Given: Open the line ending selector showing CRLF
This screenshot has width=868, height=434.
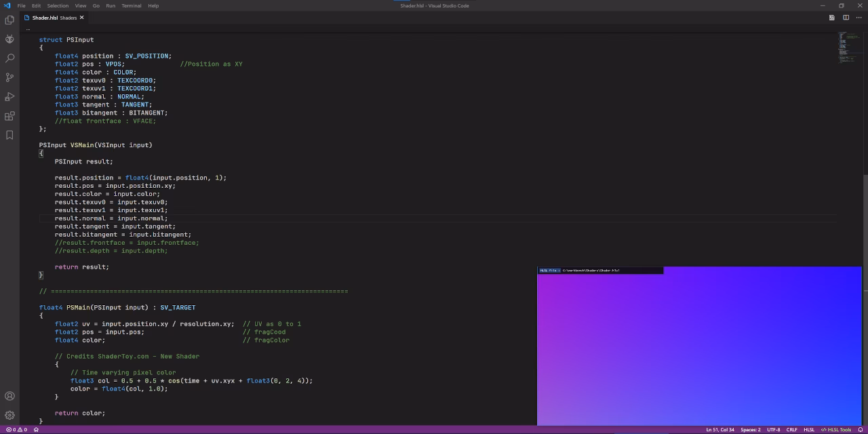Looking at the screenshot, I should [792, 429].
